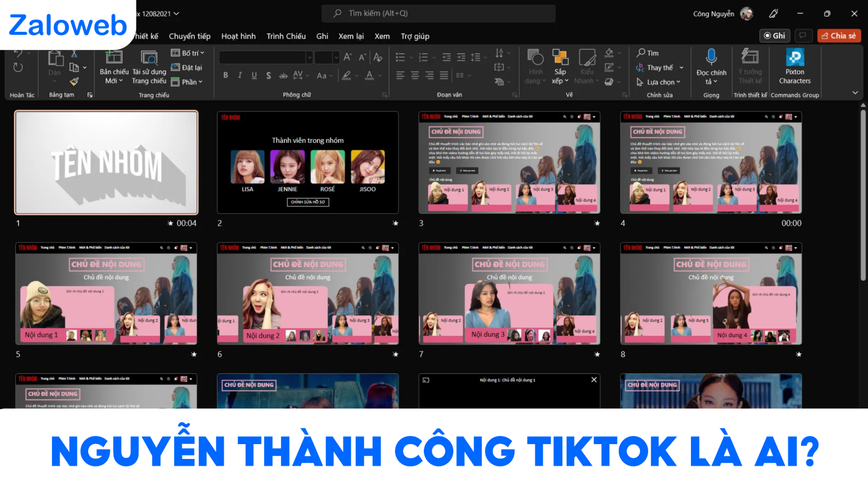The height and width of the screenshot is (488, 868).
Task: Expand the font size combo box
Action: [x=336, y=57]
